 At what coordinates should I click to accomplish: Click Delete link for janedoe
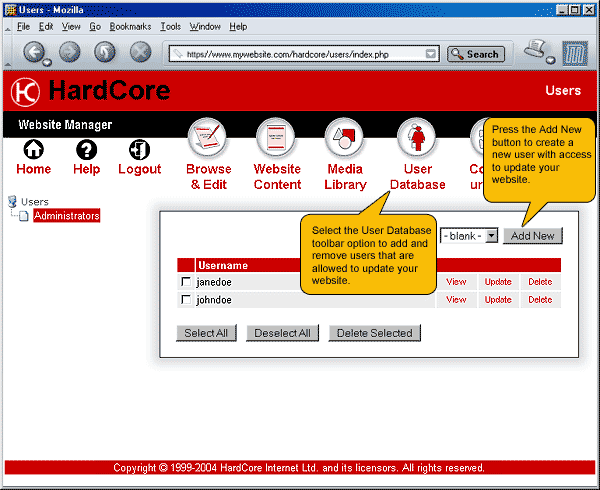[x=540, y=282]
